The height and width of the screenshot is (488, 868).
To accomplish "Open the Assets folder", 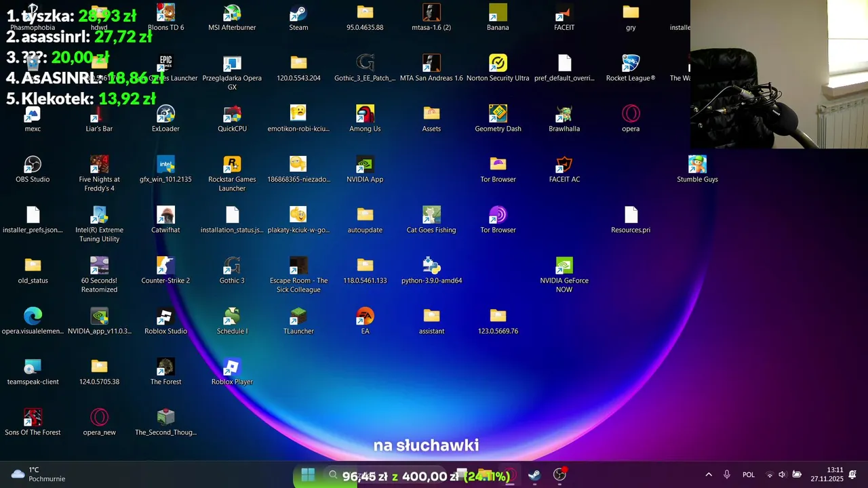I will [431, 119].
